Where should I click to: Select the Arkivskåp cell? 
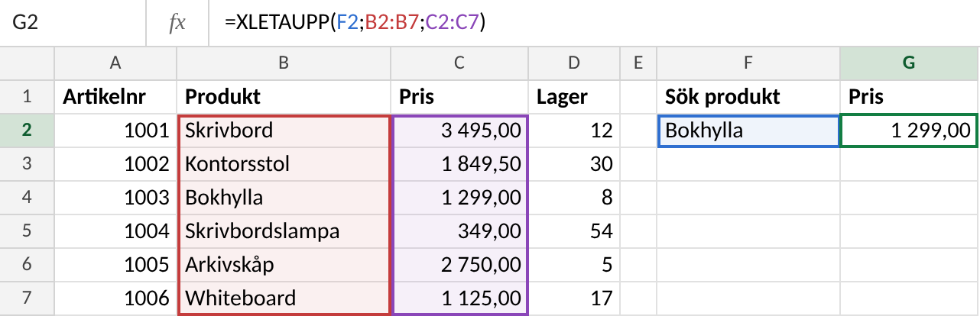pos(284,264)
